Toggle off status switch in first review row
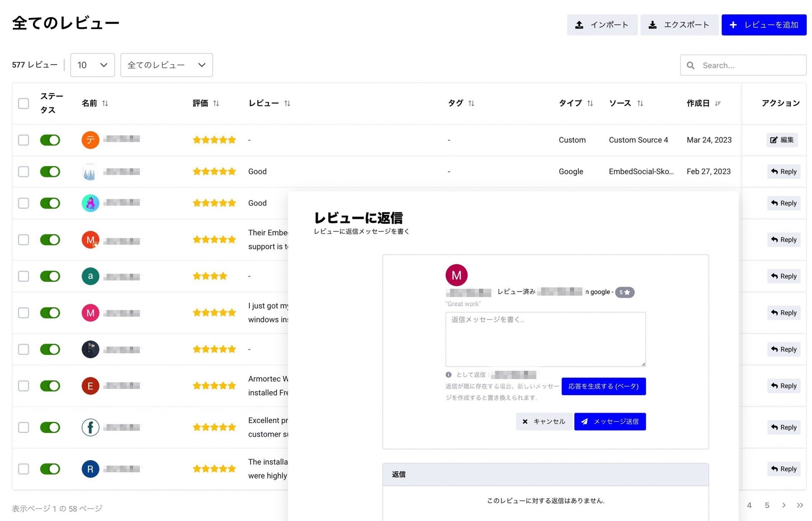Viewport: 812px width, 521px height. tap(50, 140)
